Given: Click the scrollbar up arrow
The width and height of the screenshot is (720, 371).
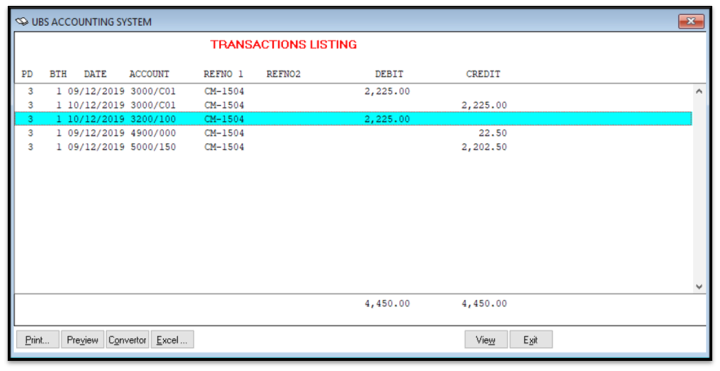Looking at the screenshot, I should pos(699,91).
